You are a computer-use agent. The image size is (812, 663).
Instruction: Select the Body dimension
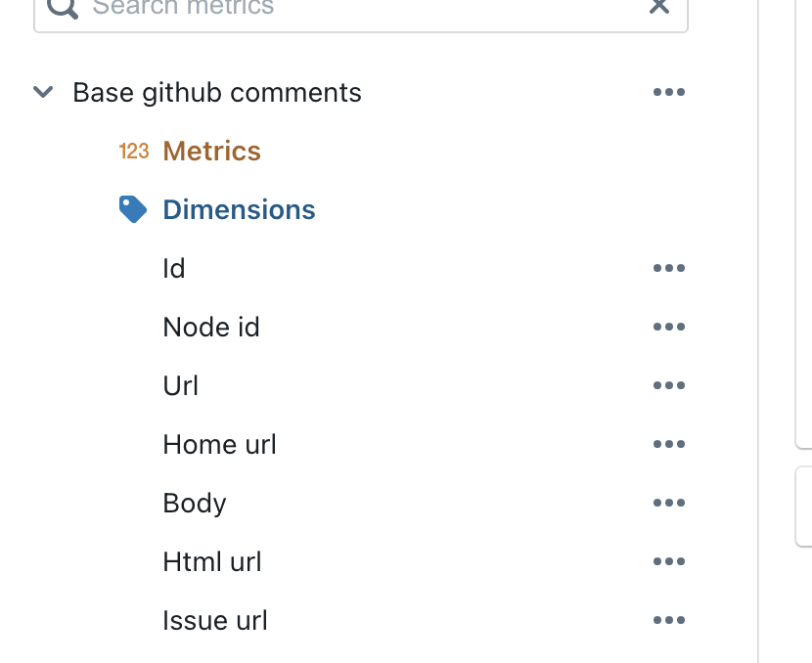pos(194,503)
